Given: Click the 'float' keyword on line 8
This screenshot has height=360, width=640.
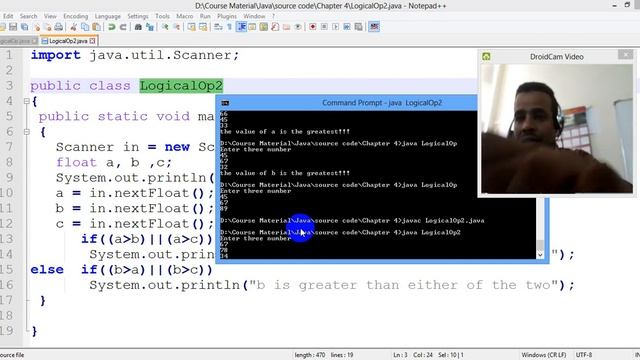Looking at the screenshot, I should click(x=76, y=162).
